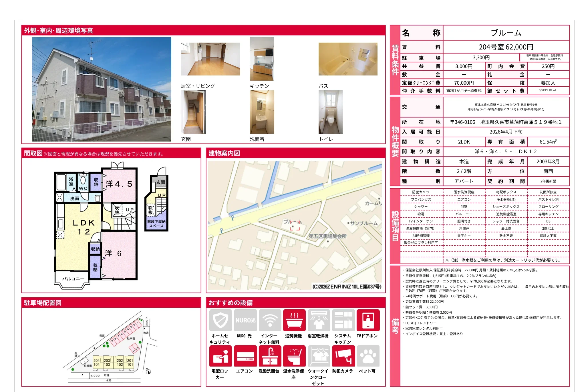The width and height of the screenshot is (588, 392).
Task: Click the 宅配ロッカー delivery locker icon
Action: (x=220, y=356)
